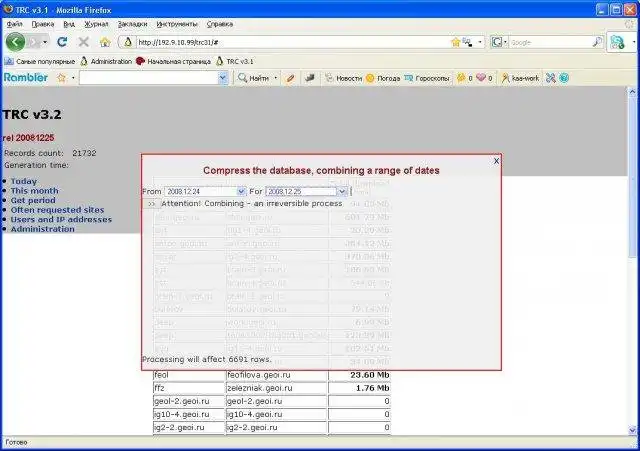Viewport: 640px width, 451px height.
Task: Click the search magnifier in Google box
Action: tap(597, 42)
